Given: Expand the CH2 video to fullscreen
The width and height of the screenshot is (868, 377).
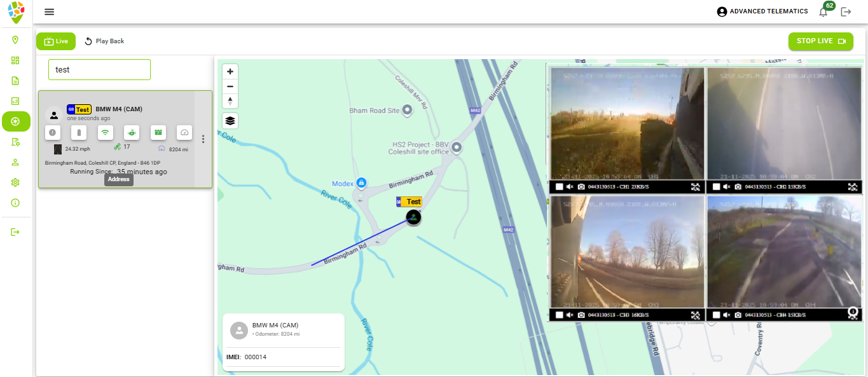Looking at the screenshot, I should point(853,187).
